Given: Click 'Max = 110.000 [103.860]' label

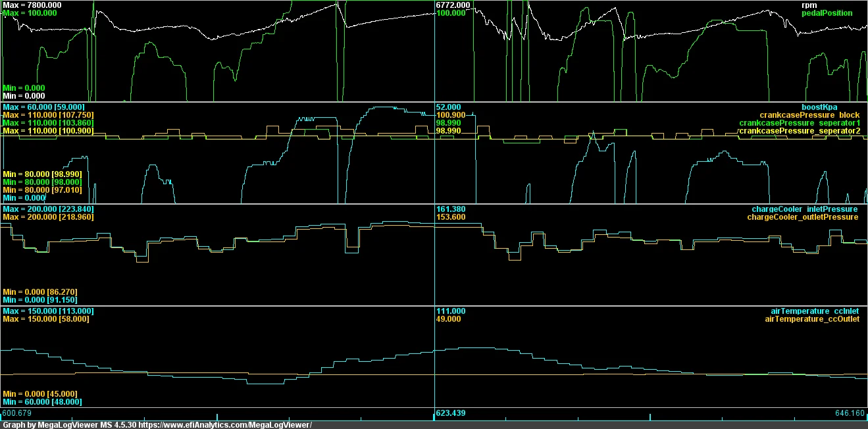Looking at the screenshot, I should (48, 123).
